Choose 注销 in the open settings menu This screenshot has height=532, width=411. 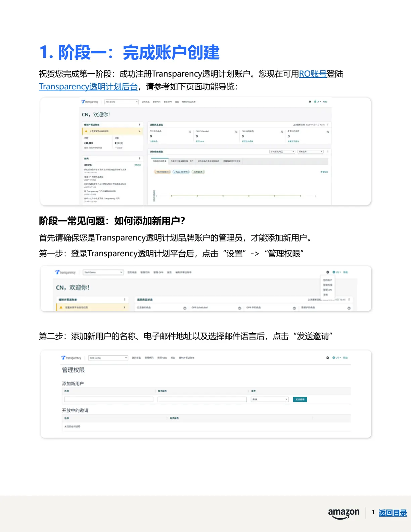tap(325, 295)
